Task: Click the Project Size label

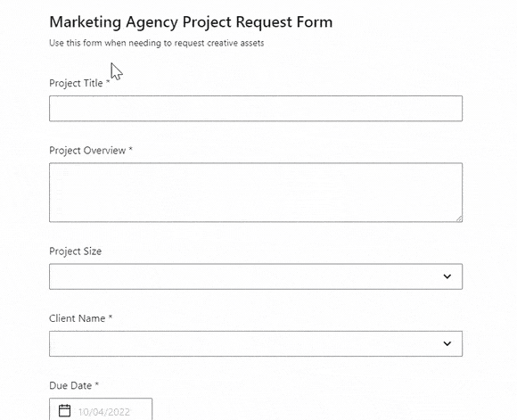Action: pyautogui.click(x=75, y=251)
